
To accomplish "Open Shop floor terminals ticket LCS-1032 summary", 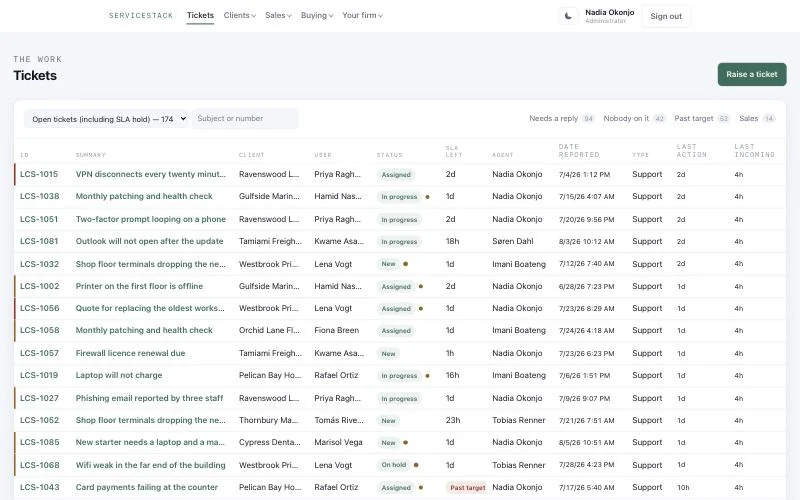I will [x=151, y=264].
